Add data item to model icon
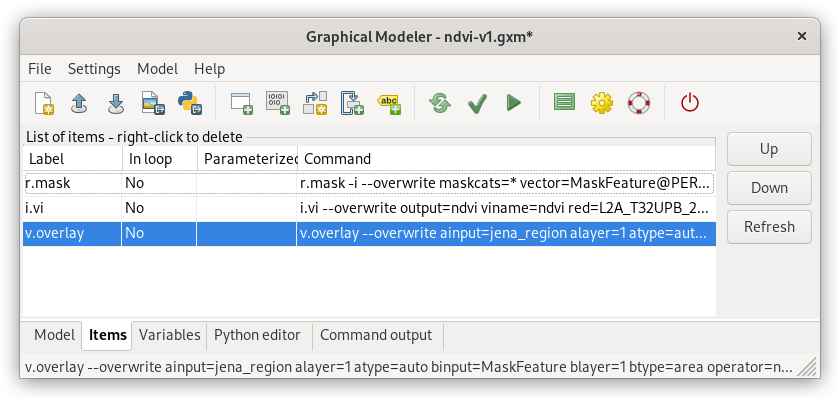This screenshot has height=398, width=838. click(x=278, y=103)
